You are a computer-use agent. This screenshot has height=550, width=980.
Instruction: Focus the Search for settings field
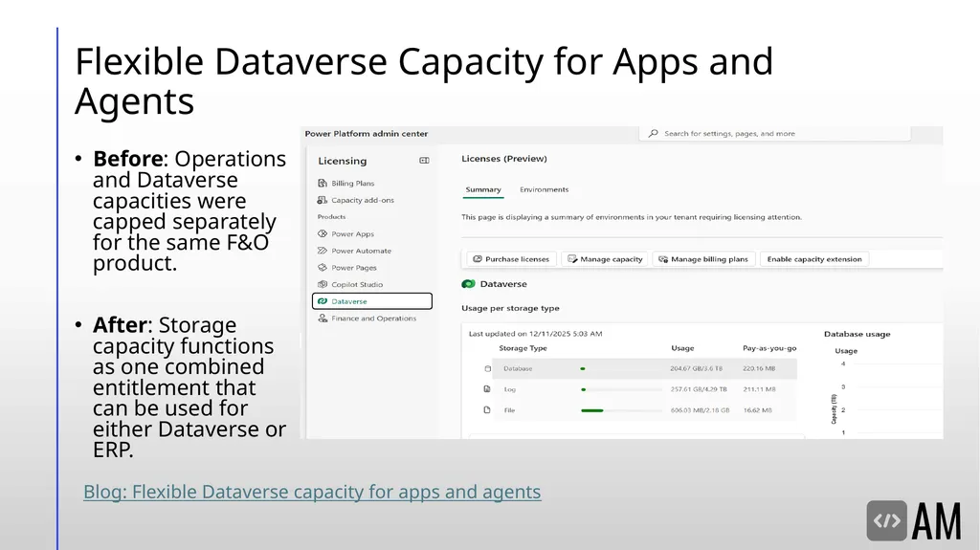coord(775,133)
